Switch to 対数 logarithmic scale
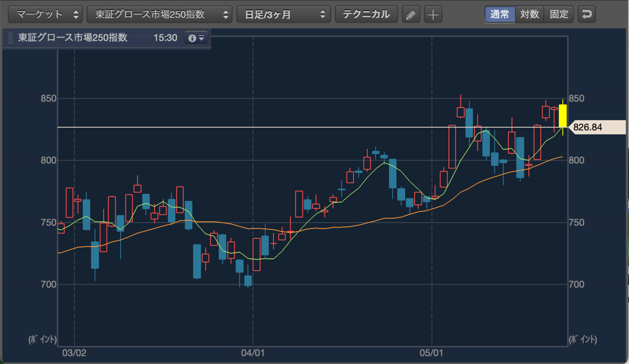 pyautogui.click(x=530, y=14)
